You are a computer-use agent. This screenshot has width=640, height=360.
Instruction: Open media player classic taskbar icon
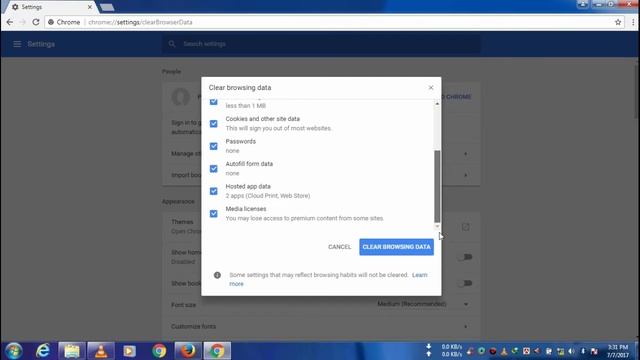pos(130,351)
